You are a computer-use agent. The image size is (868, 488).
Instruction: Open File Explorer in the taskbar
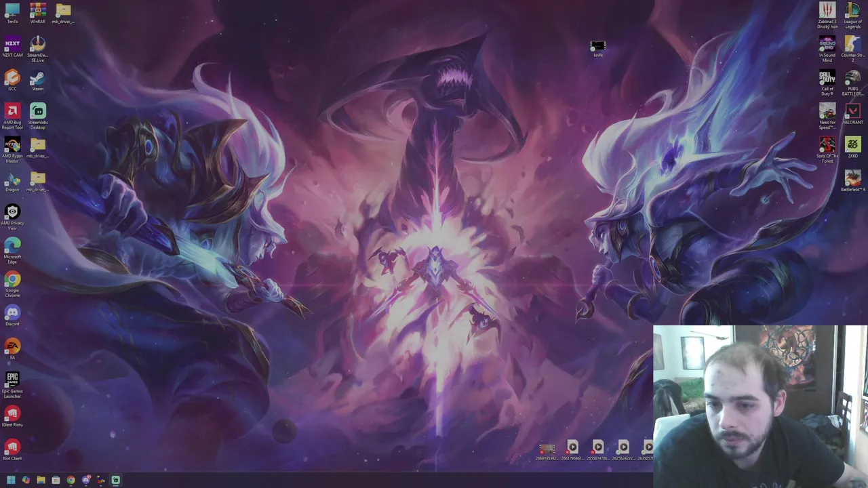click(41, 481)
